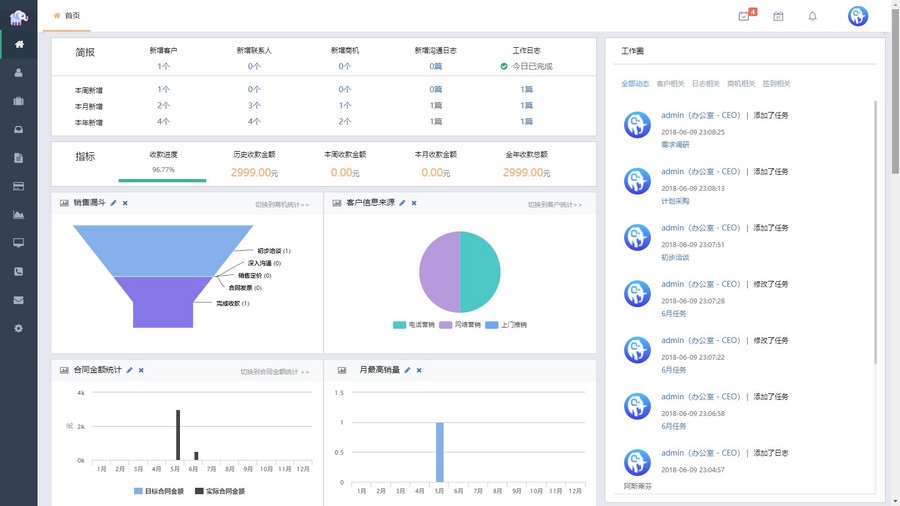Screen dimensions: 900x506
Task: Click the chart icon beside 销售漏斗 title
Action: click(x=64, y=203)
